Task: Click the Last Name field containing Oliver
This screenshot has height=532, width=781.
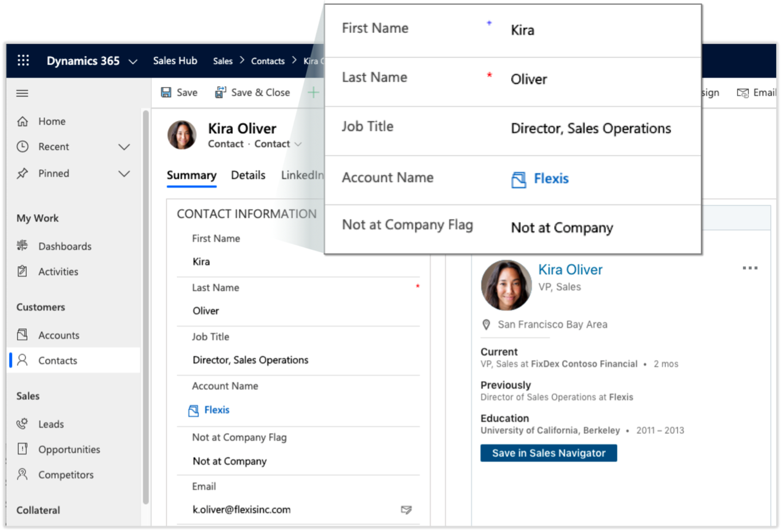Action: tap(298, 311)
